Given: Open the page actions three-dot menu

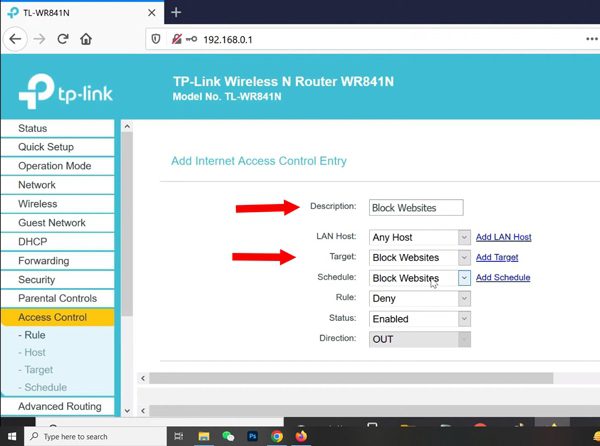Looking at the screenshot, I should [x=592, y=39].
